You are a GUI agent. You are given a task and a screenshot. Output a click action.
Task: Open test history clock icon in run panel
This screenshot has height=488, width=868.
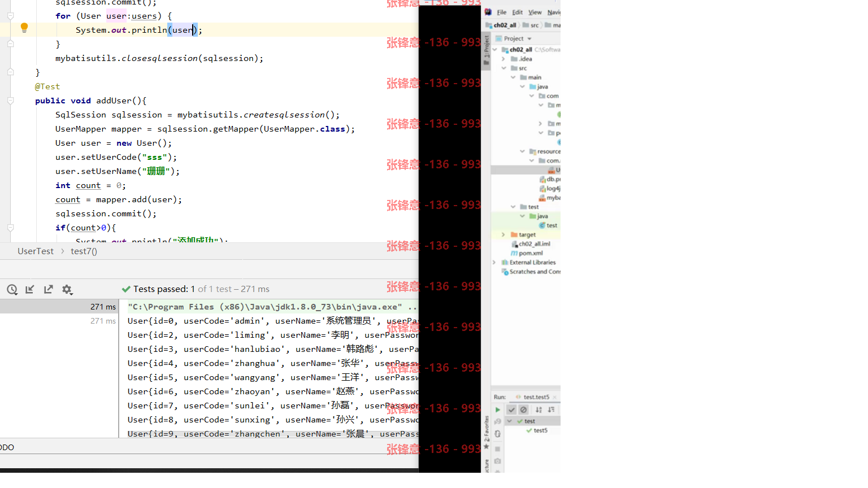point(12,289)
